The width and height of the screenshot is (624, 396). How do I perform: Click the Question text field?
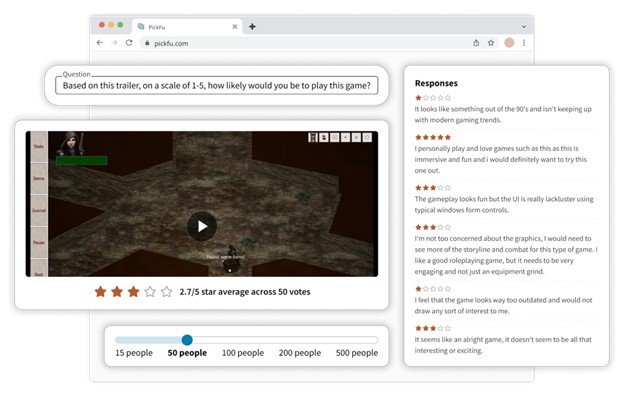point(216,86)
